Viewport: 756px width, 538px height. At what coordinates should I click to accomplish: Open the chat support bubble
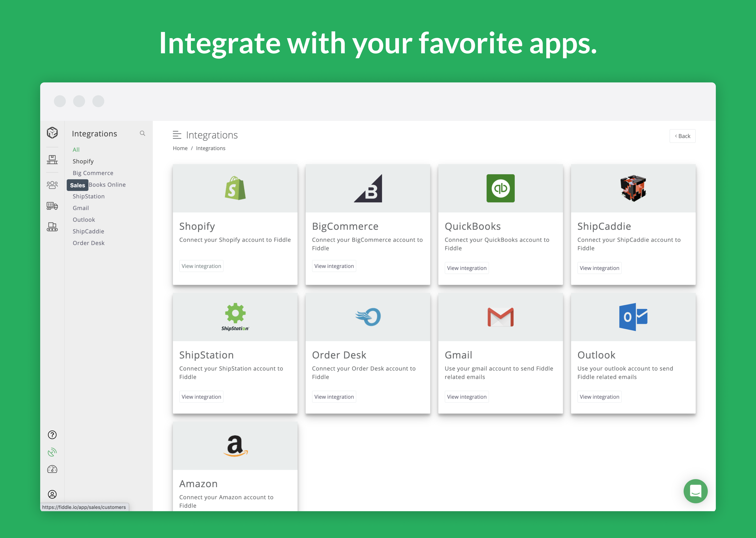coord(695,491)
